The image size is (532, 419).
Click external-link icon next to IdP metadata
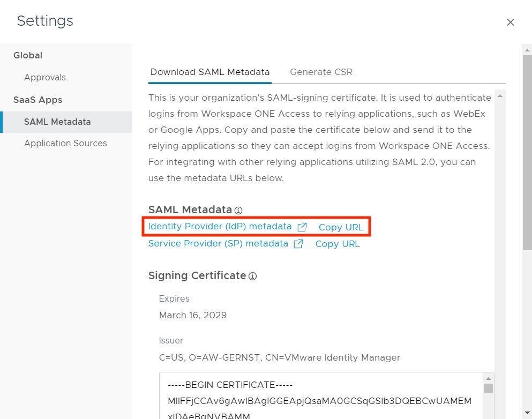[x=302, y=227]
